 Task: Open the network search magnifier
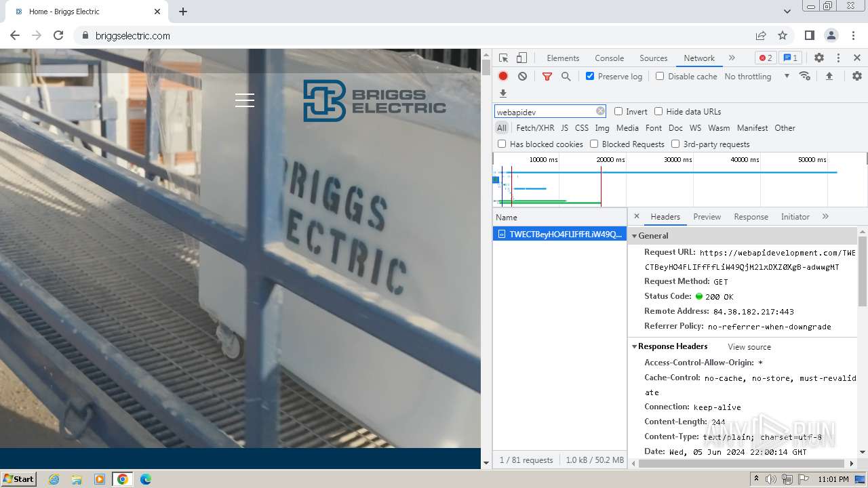pyautogui.click(x=566, y=77)
